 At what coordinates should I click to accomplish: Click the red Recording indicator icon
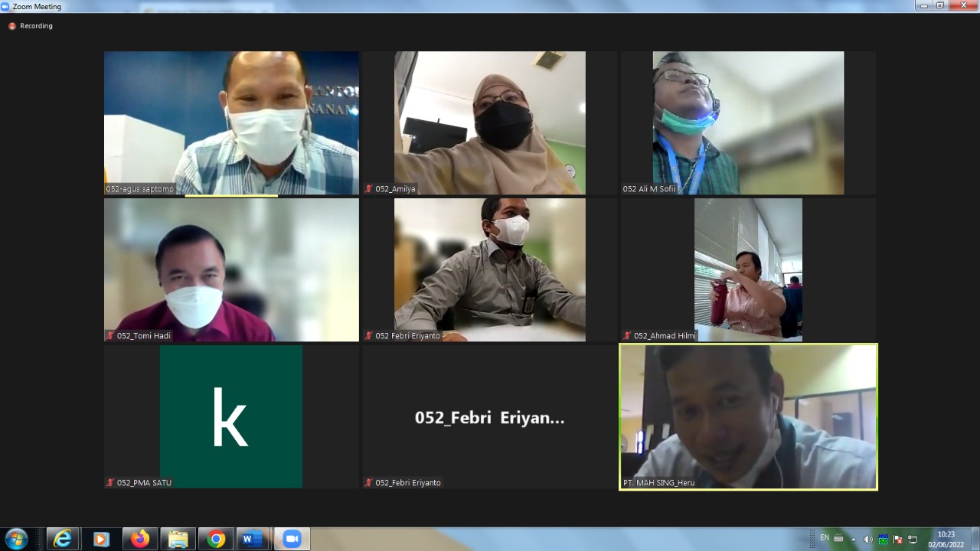[12, 26]
